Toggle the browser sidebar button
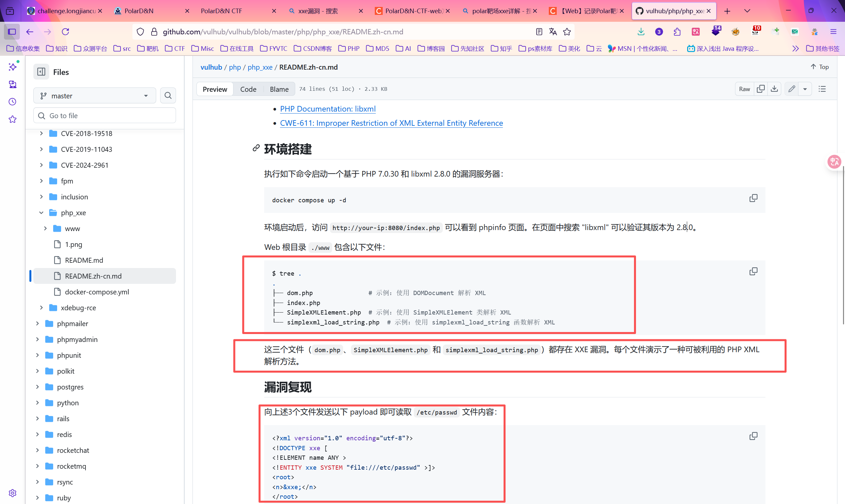 point(12,32)
